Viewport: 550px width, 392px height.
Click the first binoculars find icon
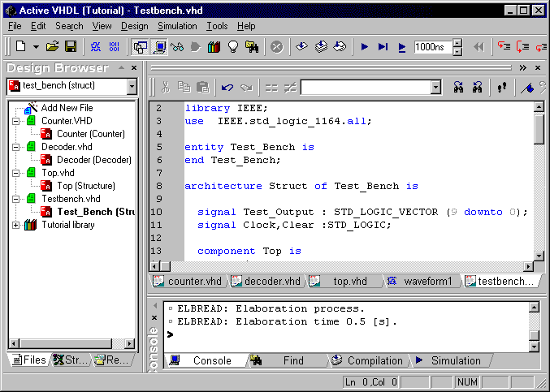point(458,87)
